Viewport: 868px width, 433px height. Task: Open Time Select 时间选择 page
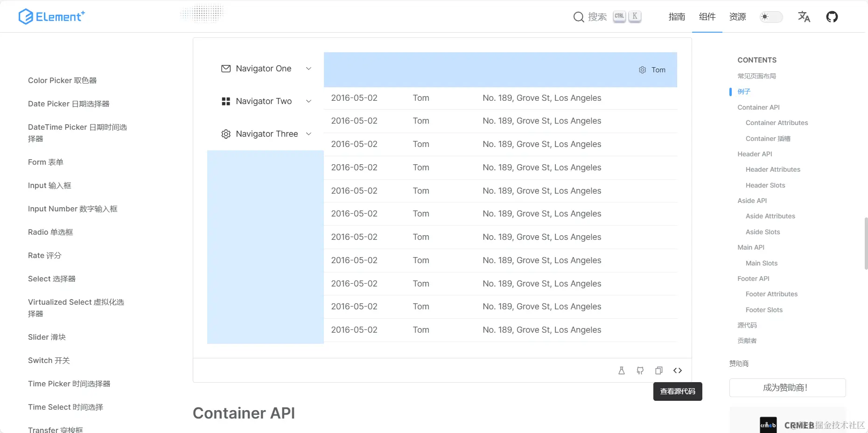66,407
